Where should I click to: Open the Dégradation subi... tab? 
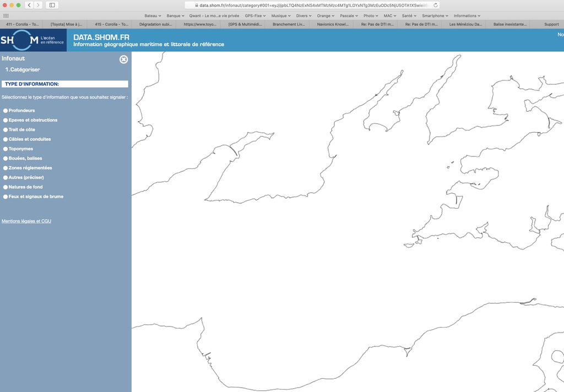coord(155,24)
